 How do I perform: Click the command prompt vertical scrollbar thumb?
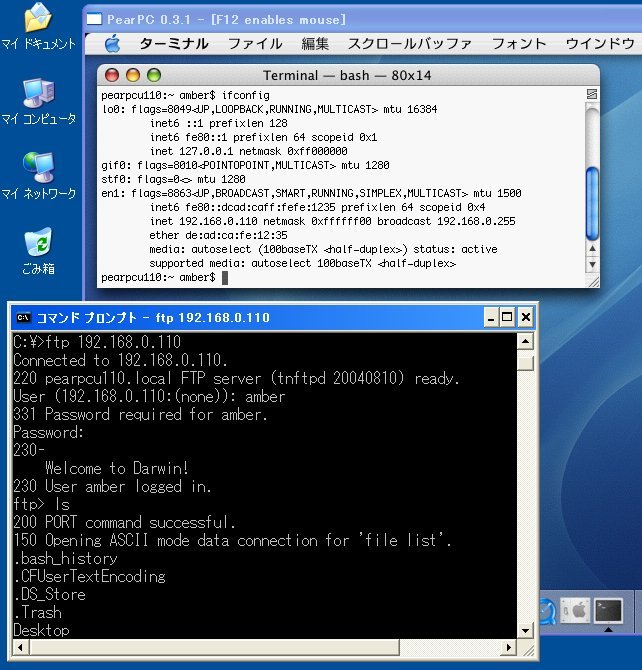(x=525, y=363)
